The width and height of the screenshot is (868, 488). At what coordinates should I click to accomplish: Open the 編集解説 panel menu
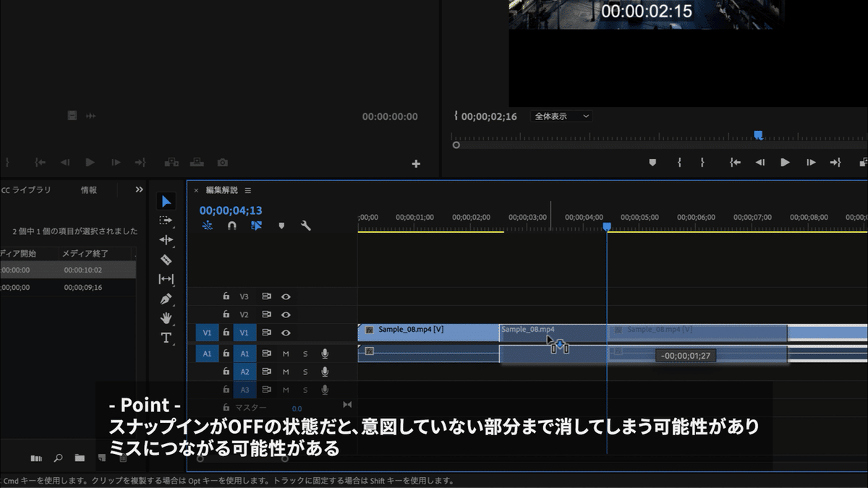pos(248,189)
